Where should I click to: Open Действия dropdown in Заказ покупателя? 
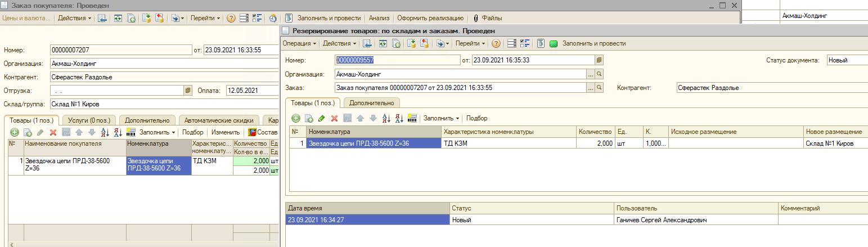(x=75, y=18)
